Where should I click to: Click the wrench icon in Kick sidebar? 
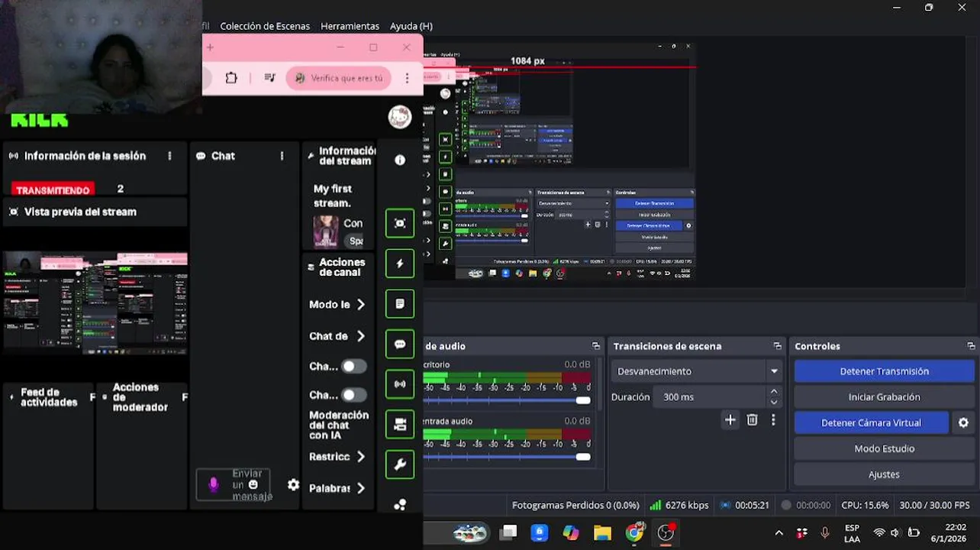pyautogui.click(x=400, y=464)
